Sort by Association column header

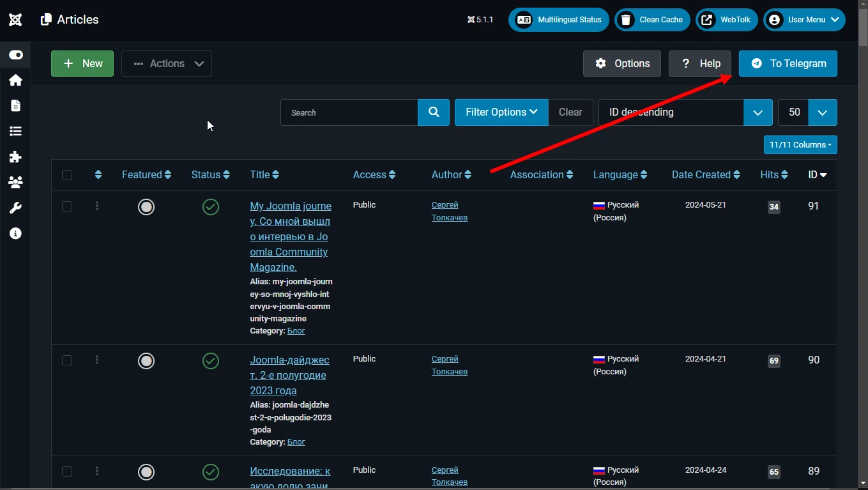pos(542,174)
